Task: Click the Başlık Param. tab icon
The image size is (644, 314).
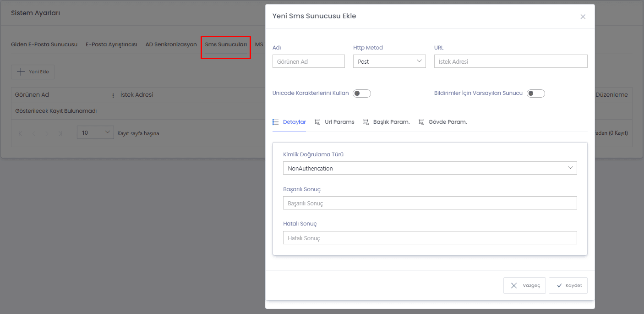Action: (x=366, y=122)
